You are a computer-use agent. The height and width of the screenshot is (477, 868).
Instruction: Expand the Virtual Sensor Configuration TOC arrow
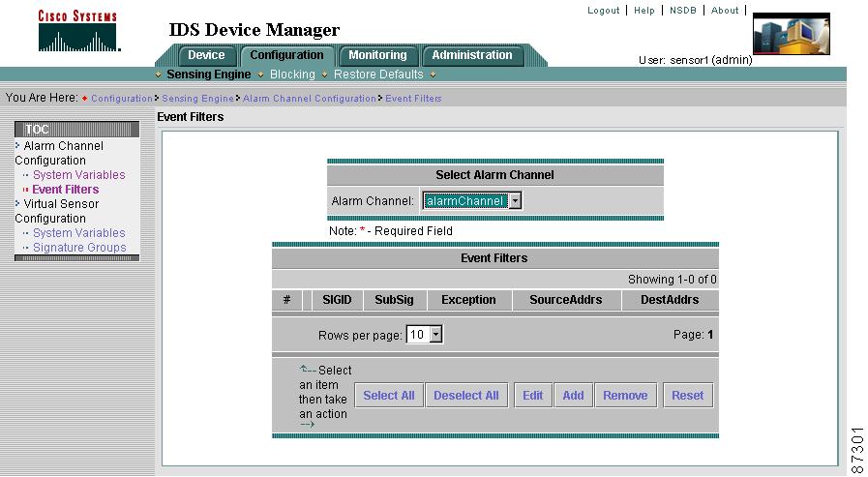click(x=17, y=203)
